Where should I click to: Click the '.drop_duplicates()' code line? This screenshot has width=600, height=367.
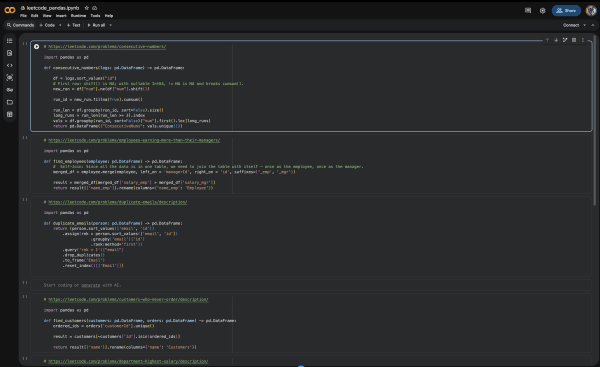pyautogui.click(x=84, y=255)
